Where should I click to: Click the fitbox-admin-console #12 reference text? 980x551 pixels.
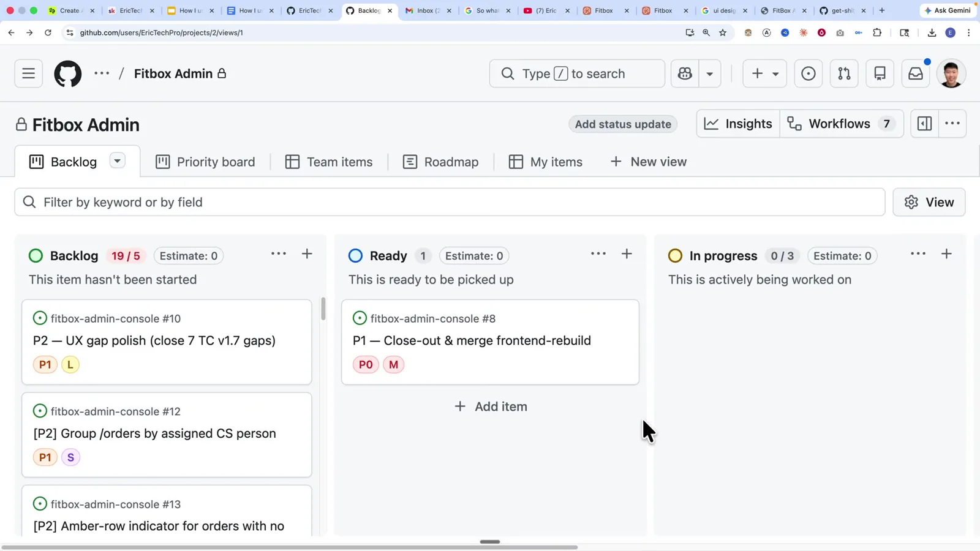click(x=116, y=411)
